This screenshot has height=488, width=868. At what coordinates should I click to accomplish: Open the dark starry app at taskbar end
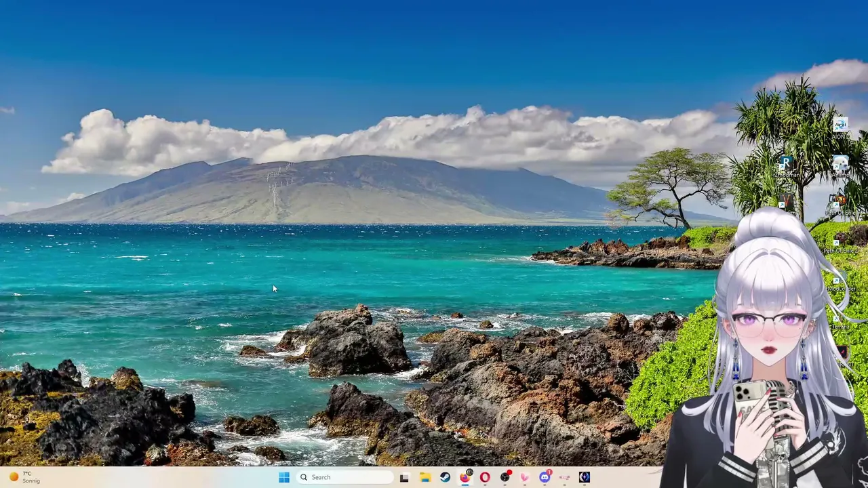pos(585,477)
